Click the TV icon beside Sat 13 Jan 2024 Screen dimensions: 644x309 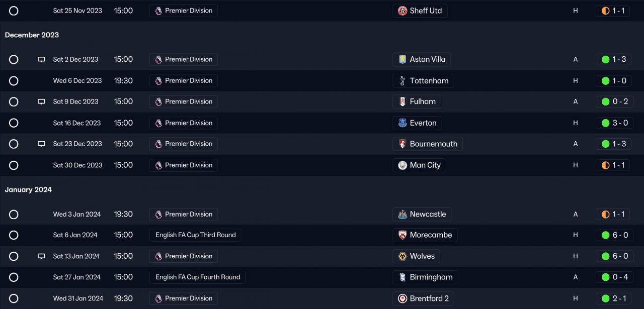pos(41,256)
